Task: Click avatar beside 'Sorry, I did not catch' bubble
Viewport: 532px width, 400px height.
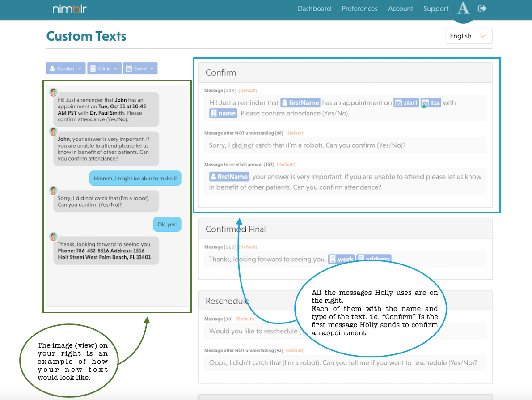Action: (x=53, y=191)
